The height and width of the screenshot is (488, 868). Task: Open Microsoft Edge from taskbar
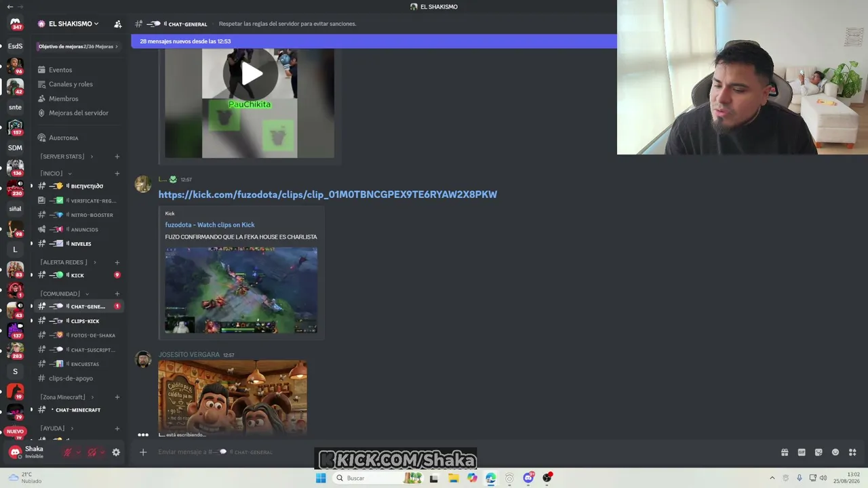point(490,478)
